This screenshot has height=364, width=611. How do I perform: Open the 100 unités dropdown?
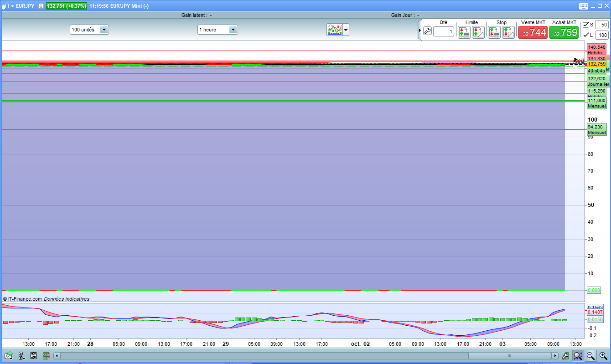104,30
